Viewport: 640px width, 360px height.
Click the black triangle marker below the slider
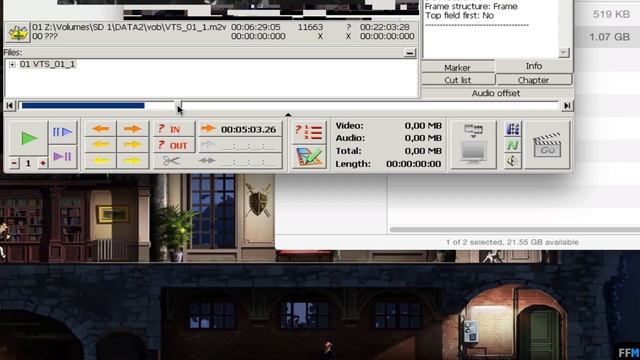click(x=288, y=115)
